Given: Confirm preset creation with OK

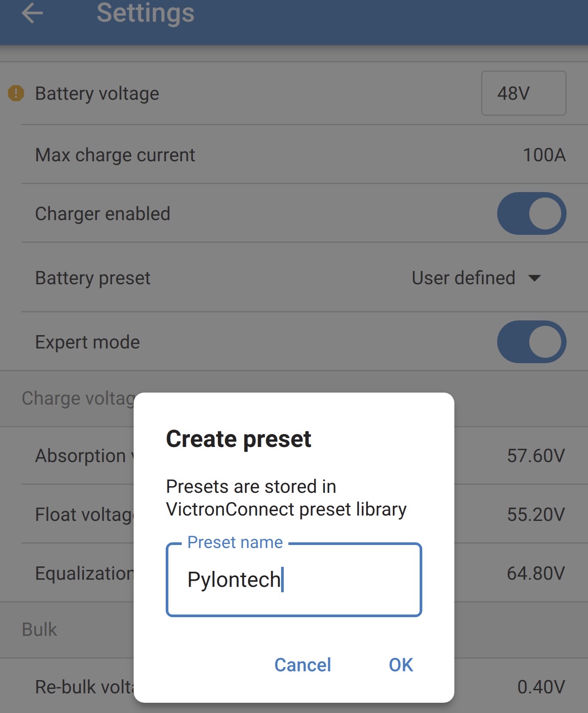Looking at the screenshot, I should [x=400, y=665].
